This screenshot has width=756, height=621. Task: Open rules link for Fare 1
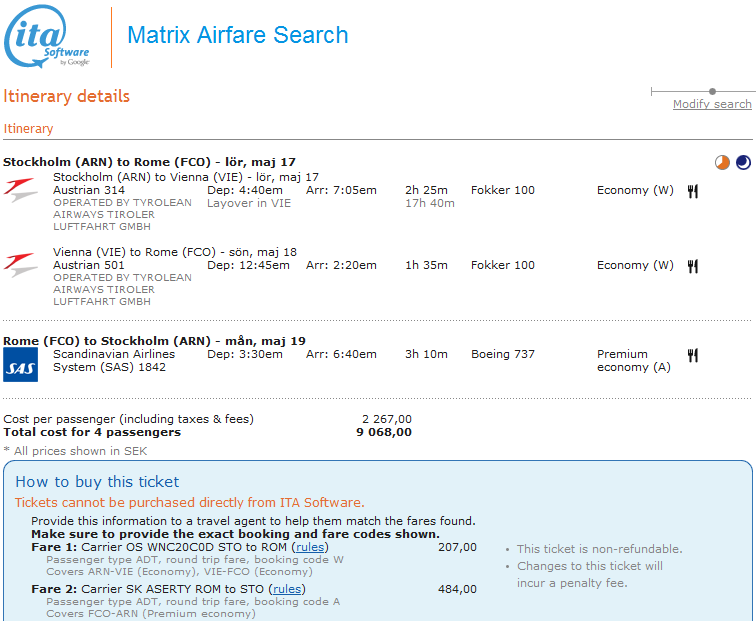(310, 547)
